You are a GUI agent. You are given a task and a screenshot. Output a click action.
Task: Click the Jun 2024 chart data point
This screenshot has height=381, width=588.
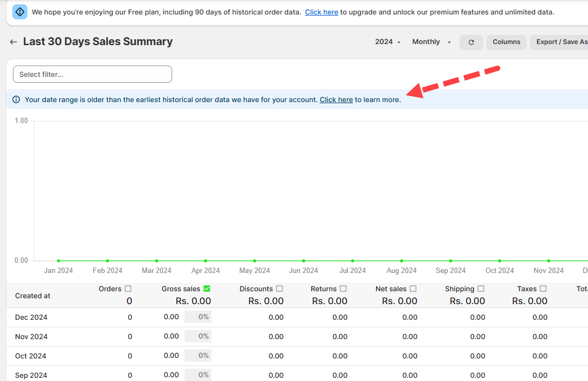coord(303,261)
